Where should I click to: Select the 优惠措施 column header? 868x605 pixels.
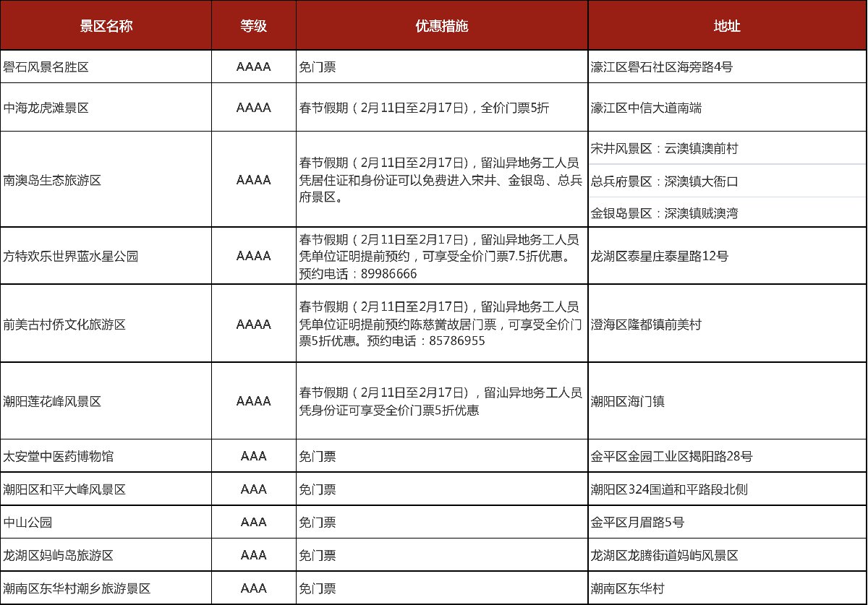(x=442, y=26)
